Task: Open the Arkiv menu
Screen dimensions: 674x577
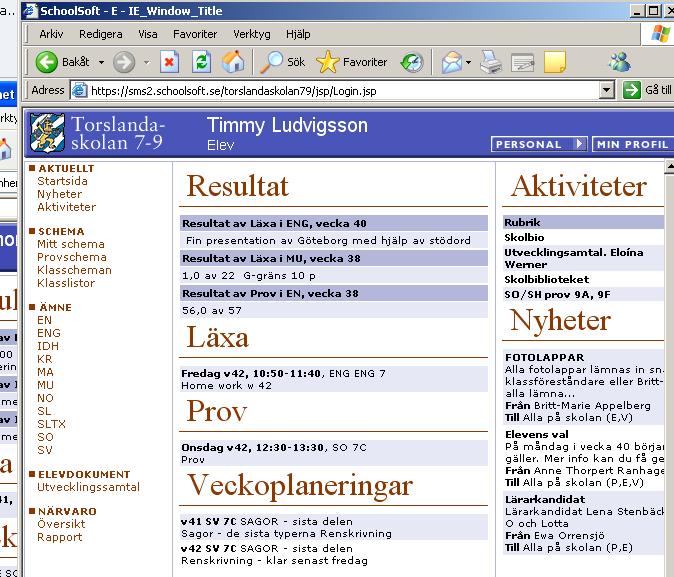Action: (51, 34)
